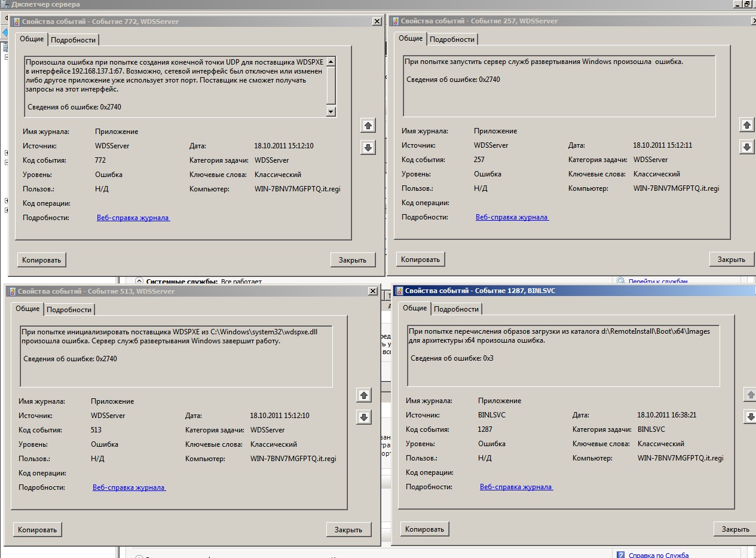The height and width of the screenshot is (558, 756).
Task: Select Общие tab in Event 257 dialog
Action: (x=411, y=38)
